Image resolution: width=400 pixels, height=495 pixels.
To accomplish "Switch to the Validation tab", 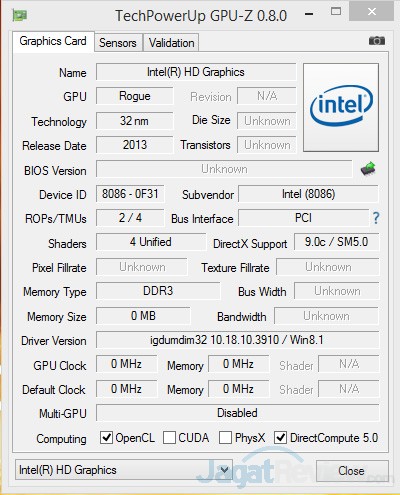I will [x=171, y=43].
